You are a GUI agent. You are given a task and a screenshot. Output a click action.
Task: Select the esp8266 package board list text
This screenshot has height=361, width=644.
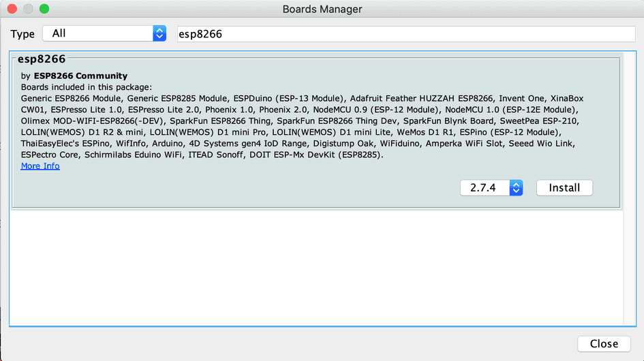[300, 127]
